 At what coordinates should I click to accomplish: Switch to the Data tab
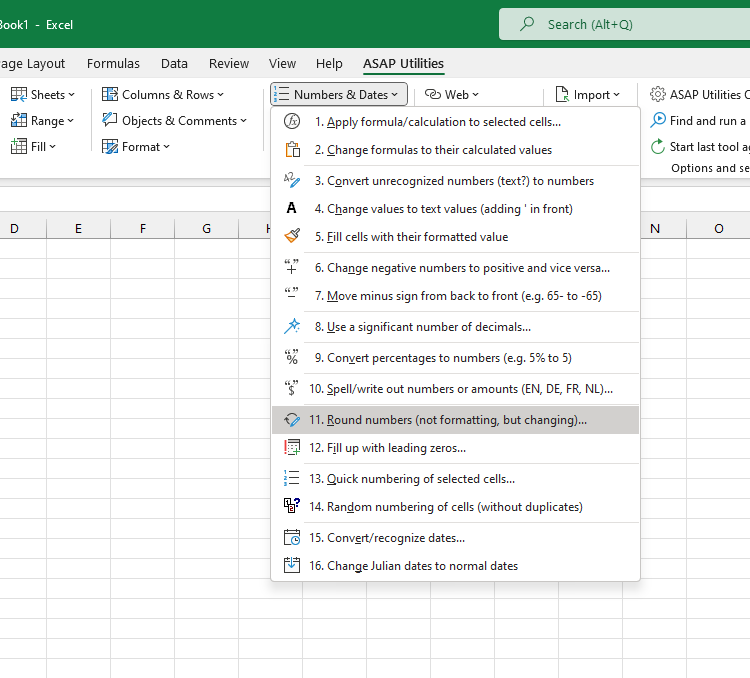174,63
